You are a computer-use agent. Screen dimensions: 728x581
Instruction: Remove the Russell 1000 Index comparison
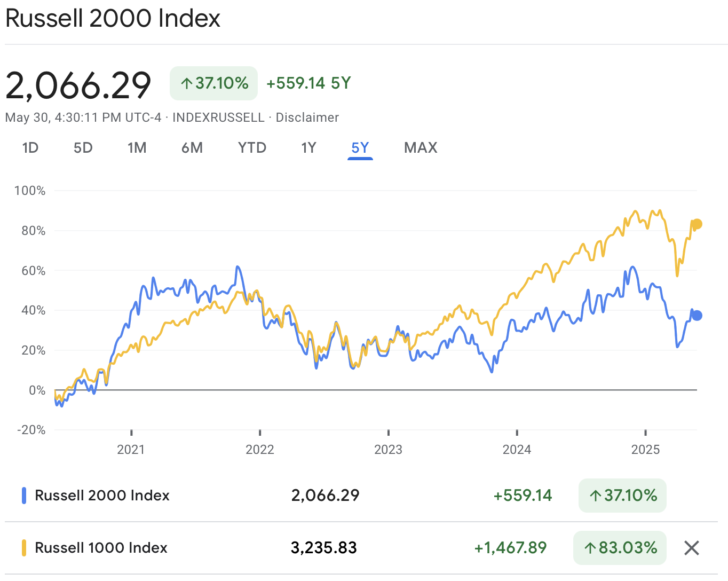tap(691, 548)
